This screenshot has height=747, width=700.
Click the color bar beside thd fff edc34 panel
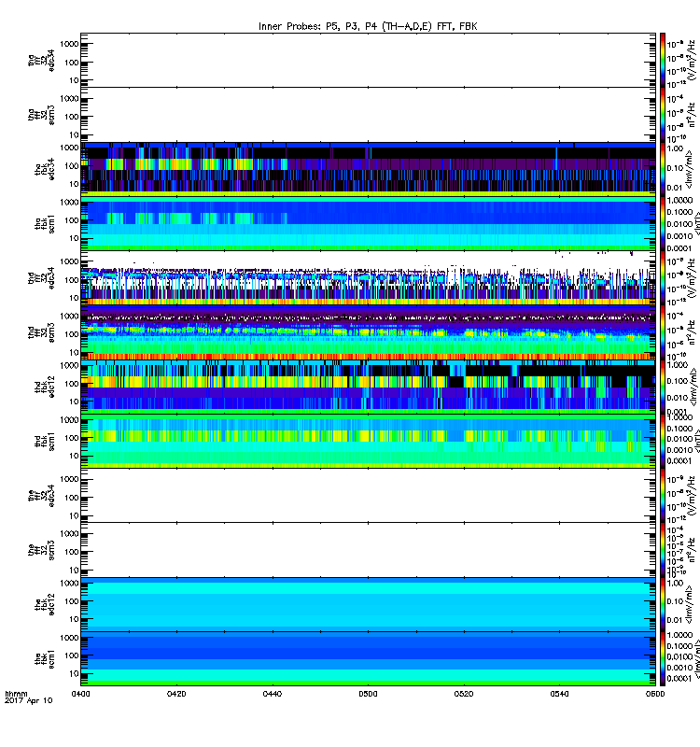[x=663, y=277]
